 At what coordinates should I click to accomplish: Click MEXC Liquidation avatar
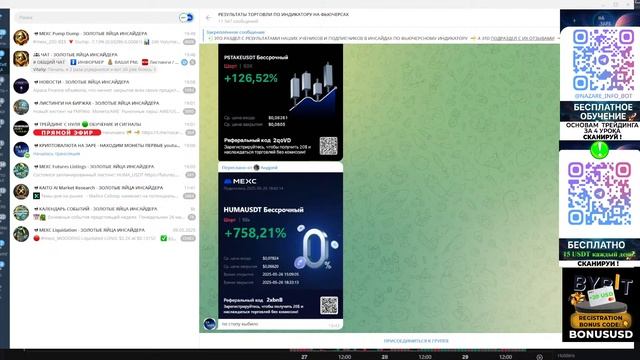pyautogui.click(x=21, y=234)
